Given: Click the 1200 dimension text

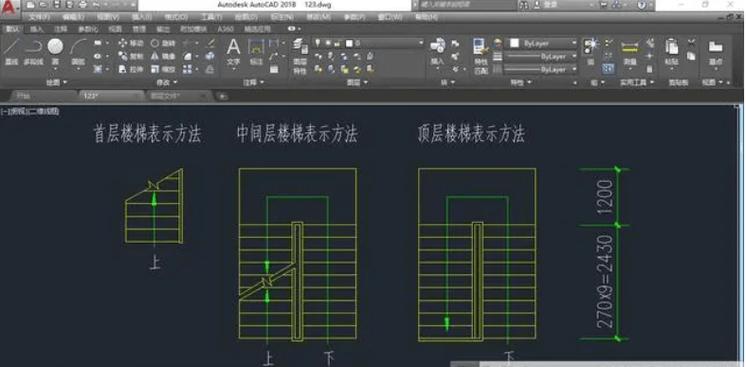Looking at the screenshot, I should [x=605, y=197].
